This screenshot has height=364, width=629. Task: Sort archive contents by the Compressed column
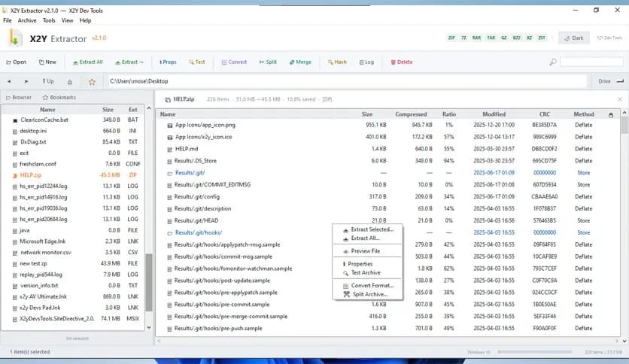[411, 114]
